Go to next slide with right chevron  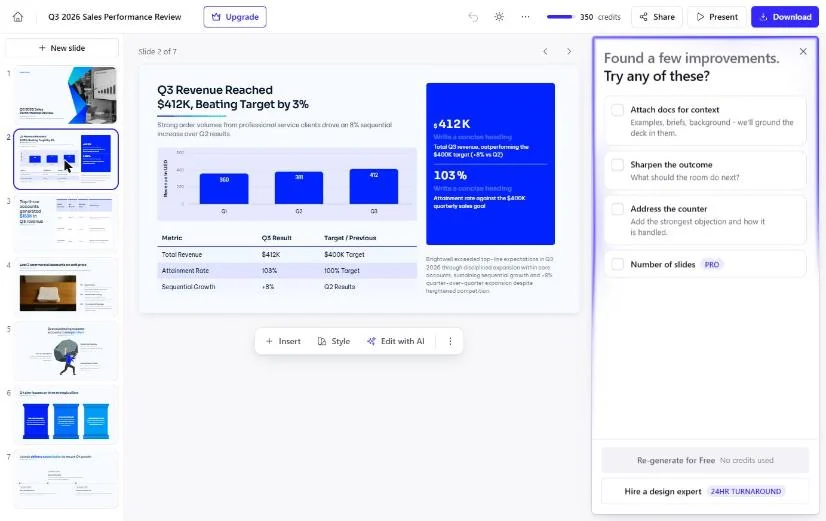click(569, 51)
